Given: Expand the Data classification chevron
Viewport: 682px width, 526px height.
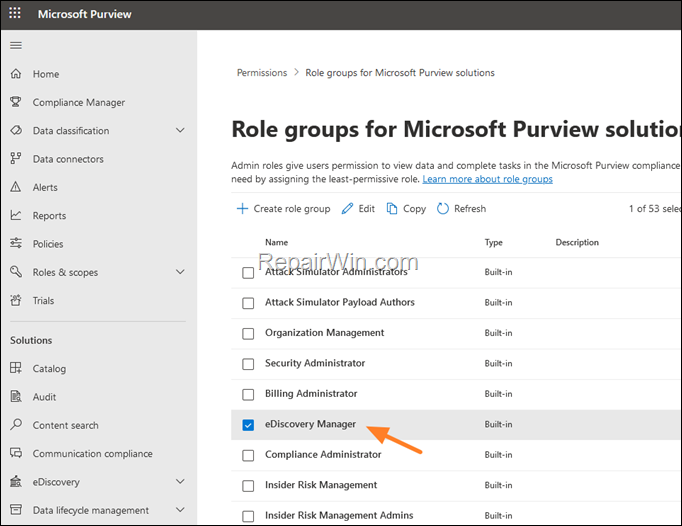Looking at the screenshot, I should point(180,130).
